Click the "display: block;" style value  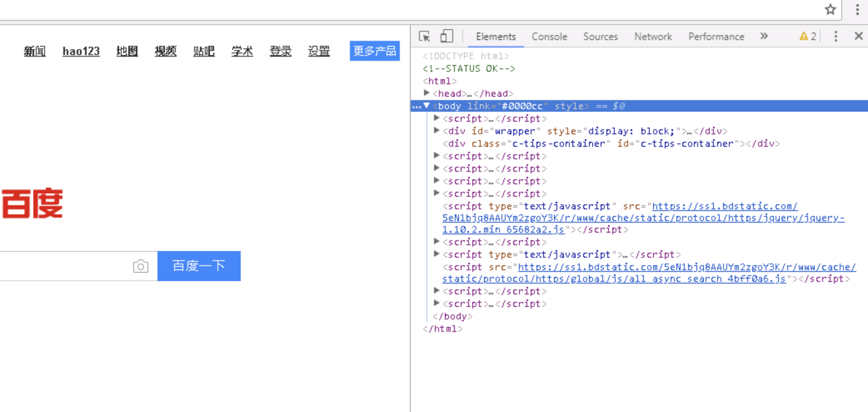[x=631, y=131]
